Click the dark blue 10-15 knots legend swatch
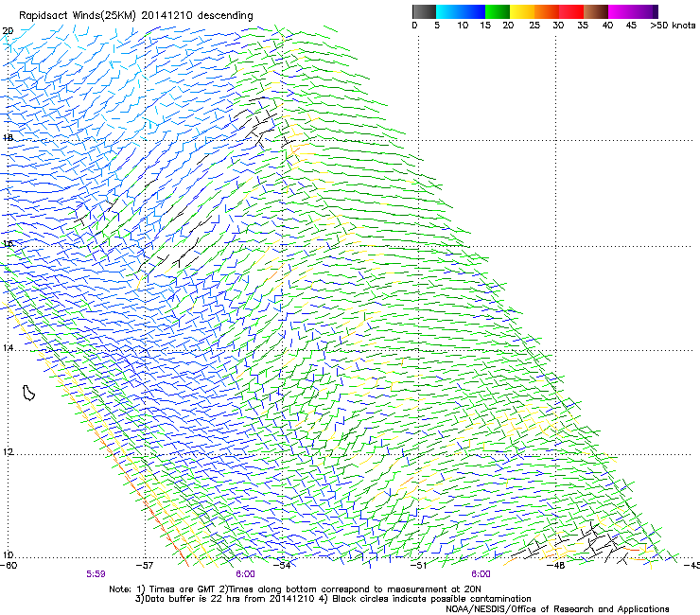700x615 pixels. (x=473, y=11)
